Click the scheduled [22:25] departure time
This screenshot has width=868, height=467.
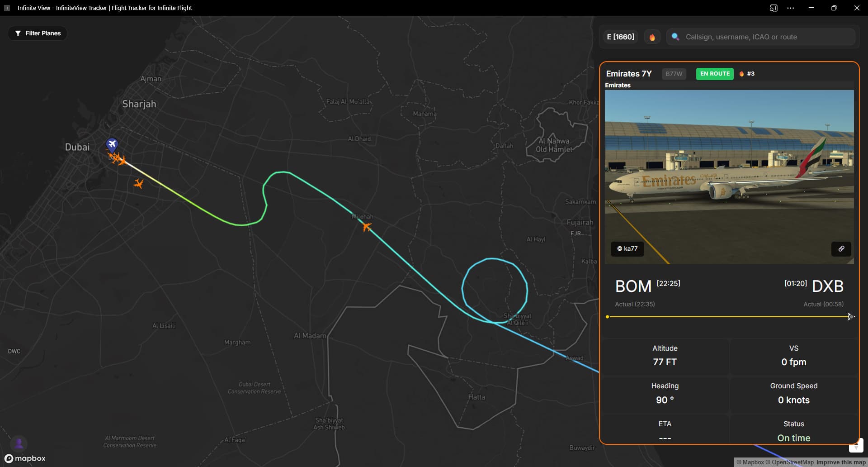pos(668,283)
